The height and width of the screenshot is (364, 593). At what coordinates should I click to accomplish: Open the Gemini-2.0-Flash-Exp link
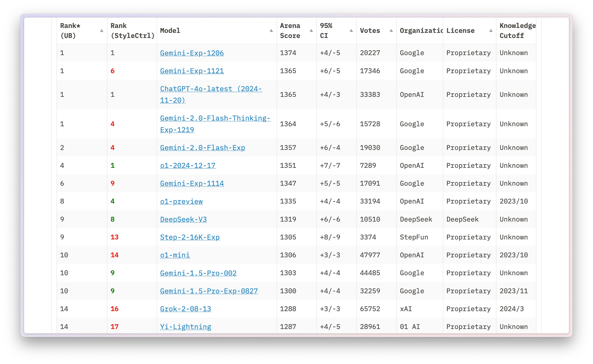[202, 147]
